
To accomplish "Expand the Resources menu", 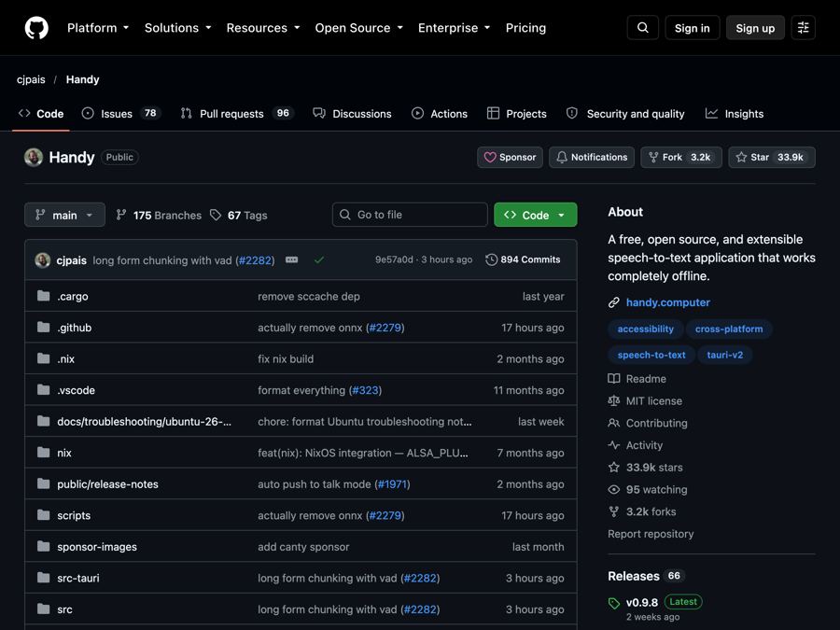I will [263, 28].
